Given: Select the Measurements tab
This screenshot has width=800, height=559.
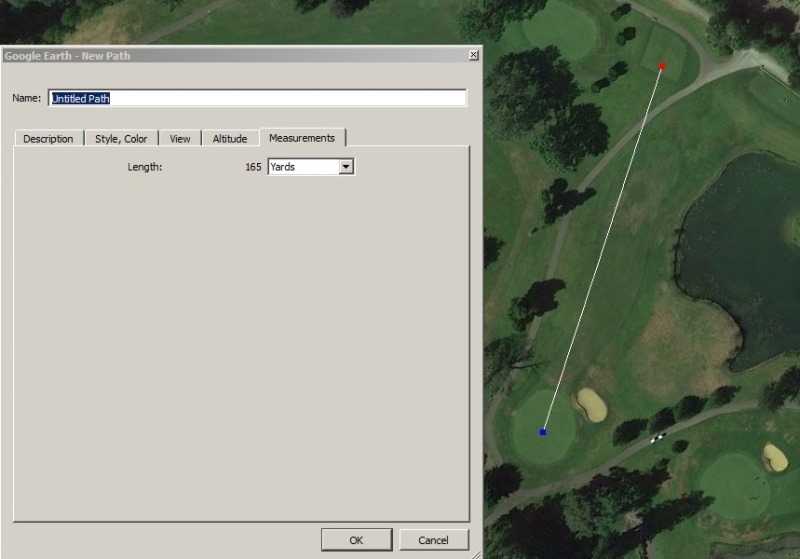Looking at the screenshot, I should click(x=302, y=138).
